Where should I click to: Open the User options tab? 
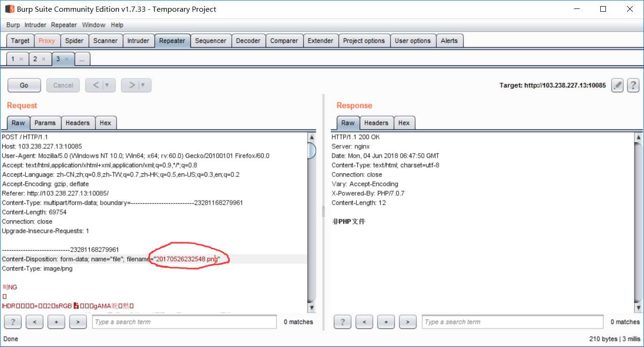[x=413, y=41]
